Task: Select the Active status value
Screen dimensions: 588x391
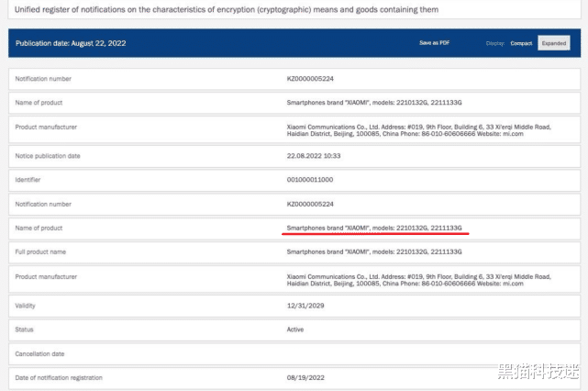Action: (295, 330)
